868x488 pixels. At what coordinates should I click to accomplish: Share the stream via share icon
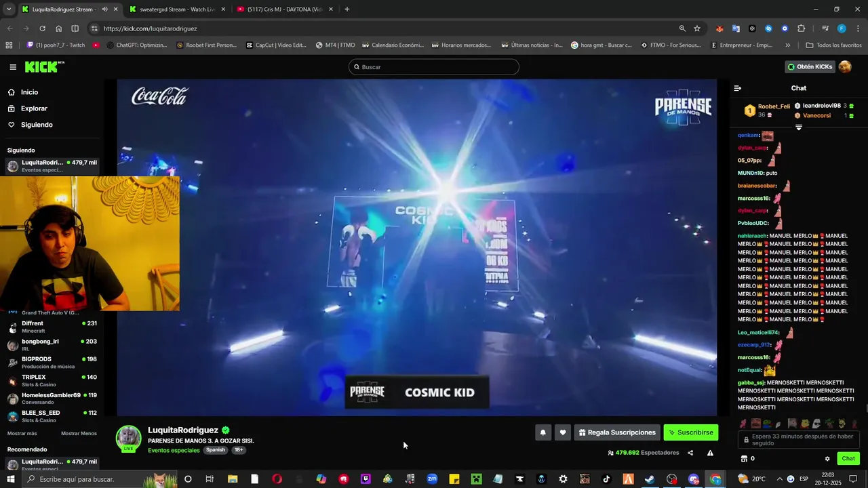point(690,453)
